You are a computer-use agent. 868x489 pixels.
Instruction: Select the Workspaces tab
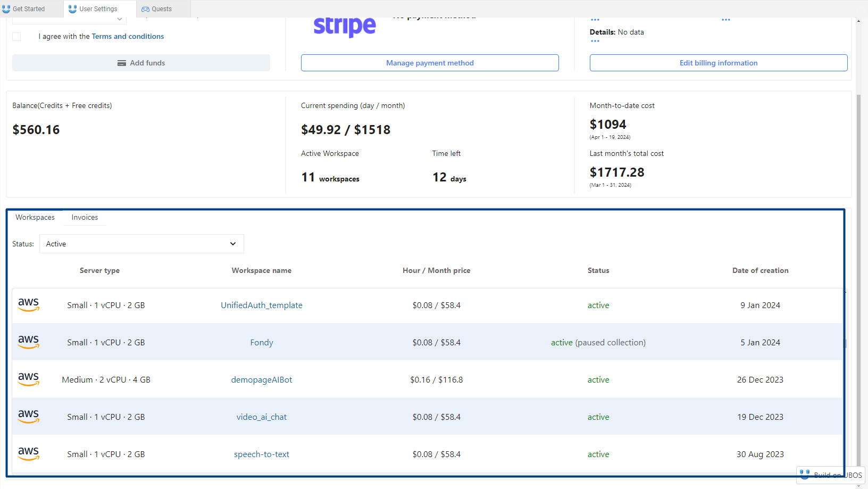[x=35, y=217]
